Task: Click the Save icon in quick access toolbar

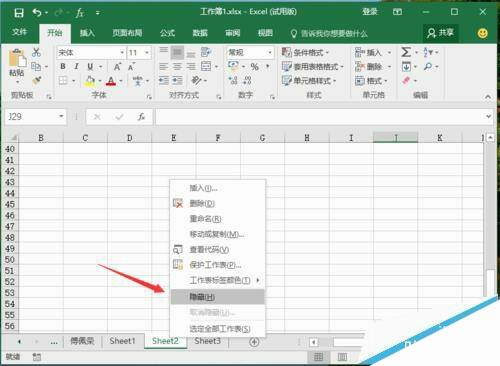Action: [x=19, y=13]
